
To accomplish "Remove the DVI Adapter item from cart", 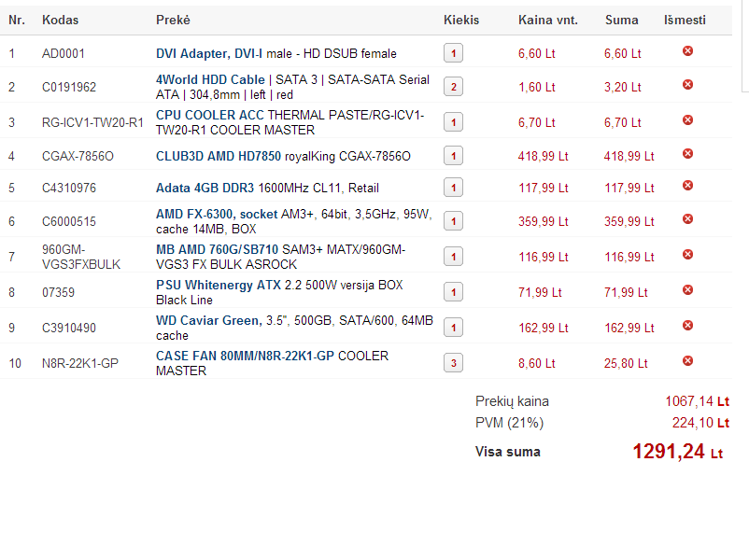I will click(x=687, y=50).
